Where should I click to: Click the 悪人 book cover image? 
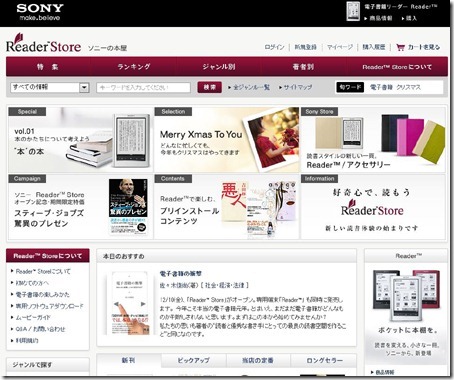coord(234,202)
